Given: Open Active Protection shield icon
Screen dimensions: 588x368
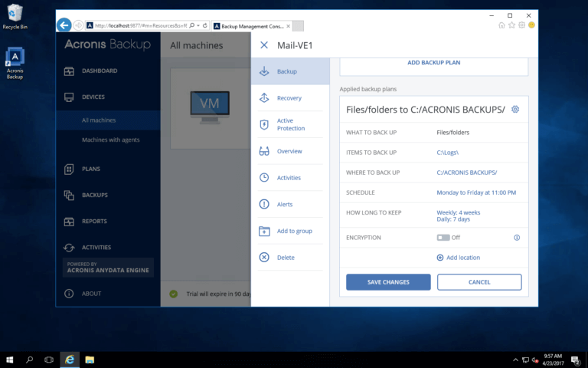Looking at the screenshot, I should [264, 125].
